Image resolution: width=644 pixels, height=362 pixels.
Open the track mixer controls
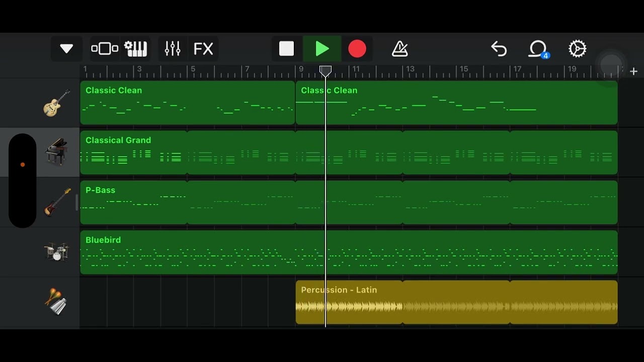(173, 49)
